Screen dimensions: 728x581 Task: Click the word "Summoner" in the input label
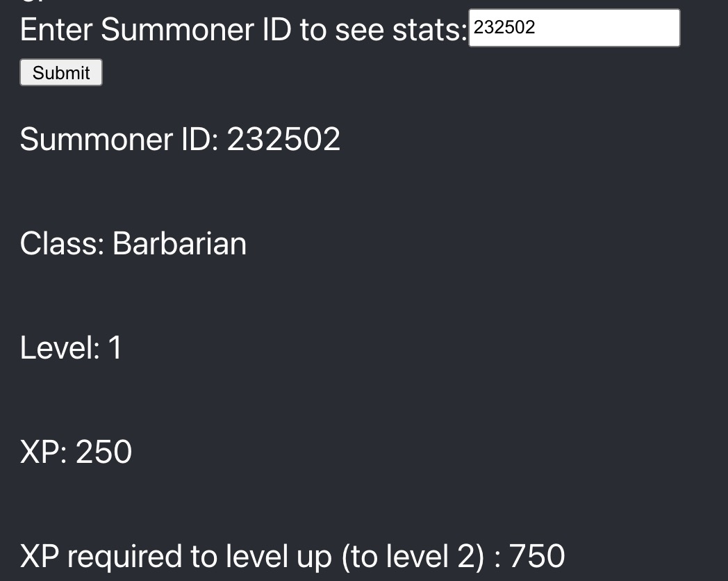(x=177, y=30)
